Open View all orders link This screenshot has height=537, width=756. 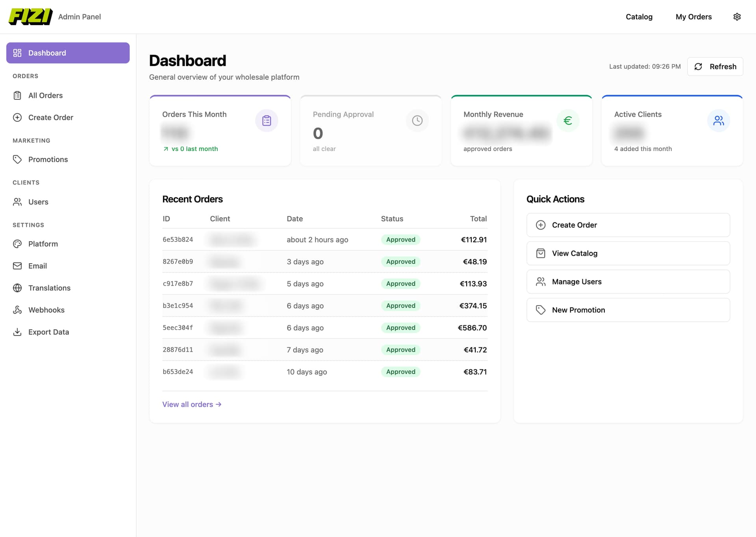(192, 404)
